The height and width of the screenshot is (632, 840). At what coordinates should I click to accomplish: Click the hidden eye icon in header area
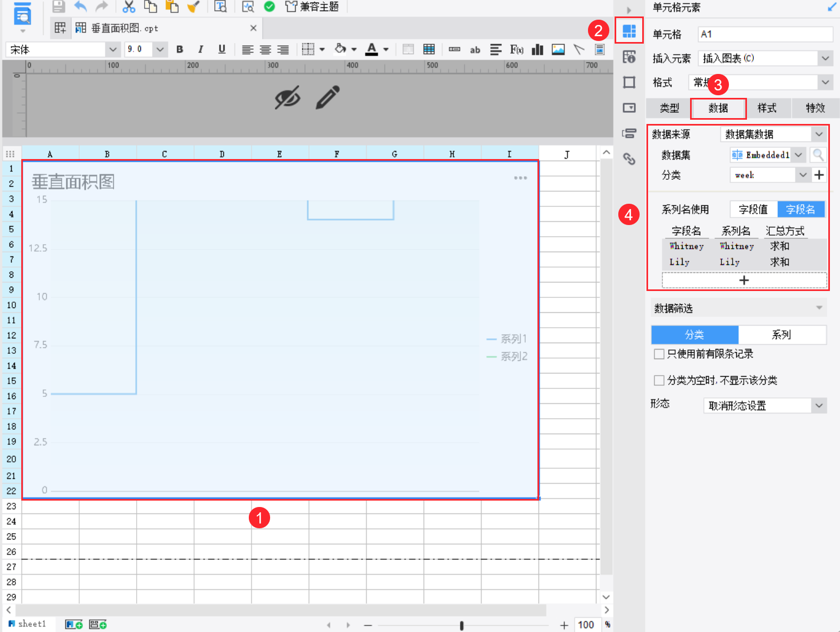click(287, 97)
